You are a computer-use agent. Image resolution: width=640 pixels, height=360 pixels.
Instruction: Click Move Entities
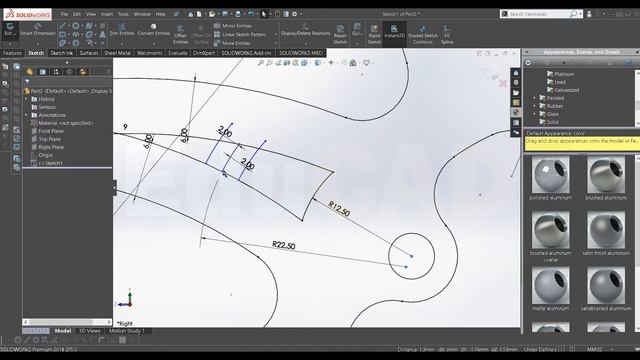click(x=232, y=43)
